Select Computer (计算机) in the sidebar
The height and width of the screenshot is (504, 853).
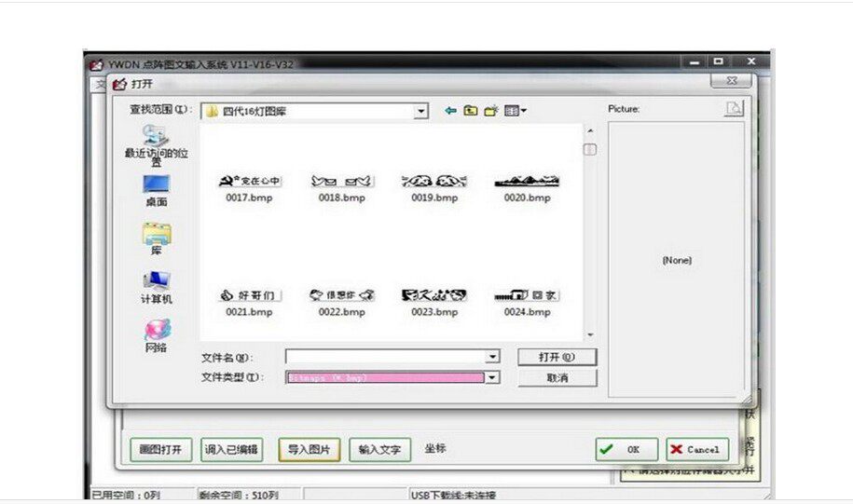(157, 288)
